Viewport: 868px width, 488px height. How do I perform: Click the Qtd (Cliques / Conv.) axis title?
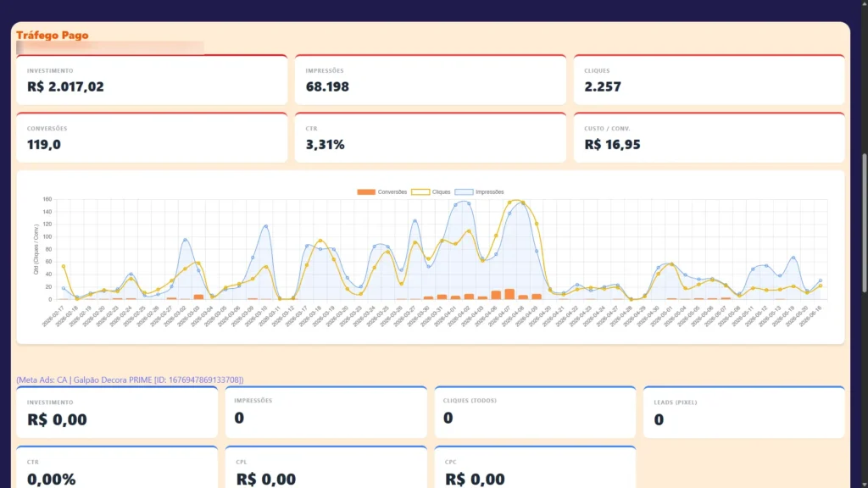coord(36,249)
